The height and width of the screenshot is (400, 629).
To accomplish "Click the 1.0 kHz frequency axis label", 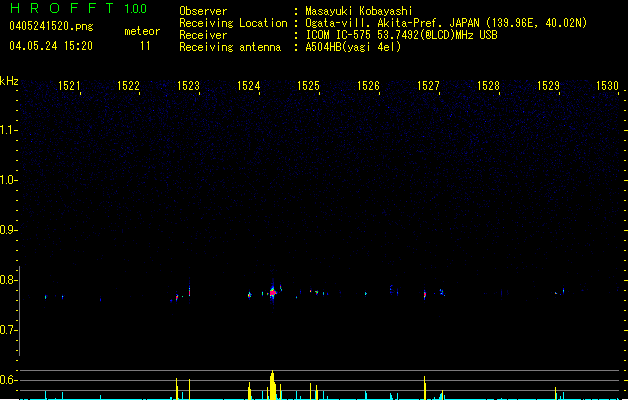I will pos(8,180).
